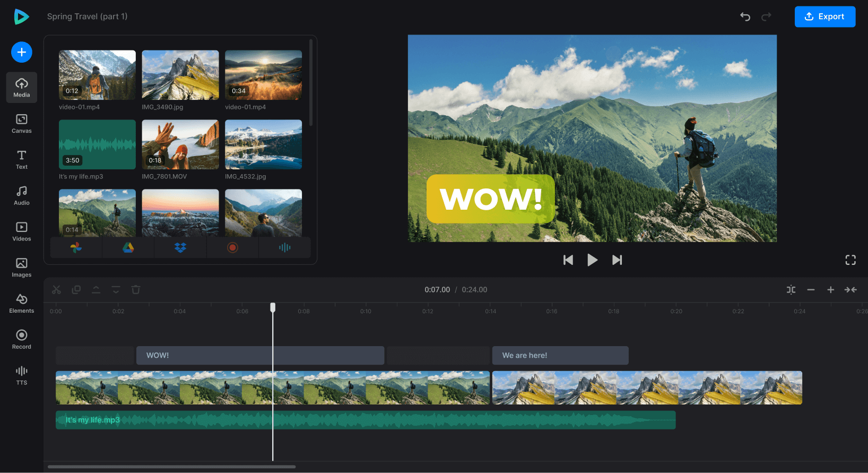Undo the last action

(x=745, y=16)
